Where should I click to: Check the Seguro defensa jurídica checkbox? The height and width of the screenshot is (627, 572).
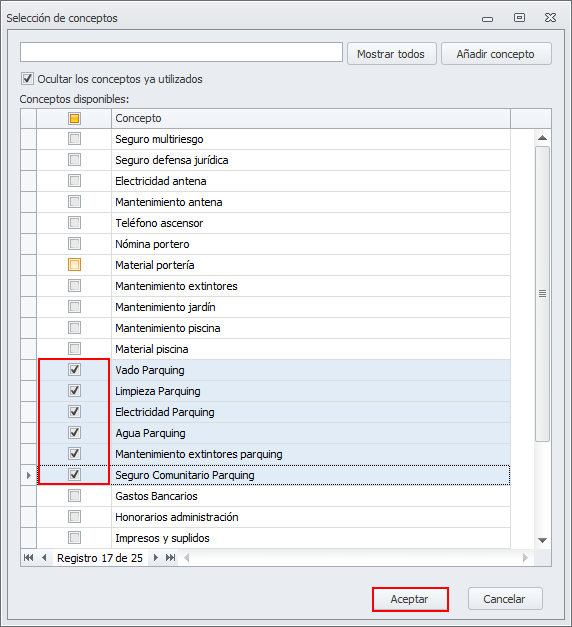(x=74, y=160)
